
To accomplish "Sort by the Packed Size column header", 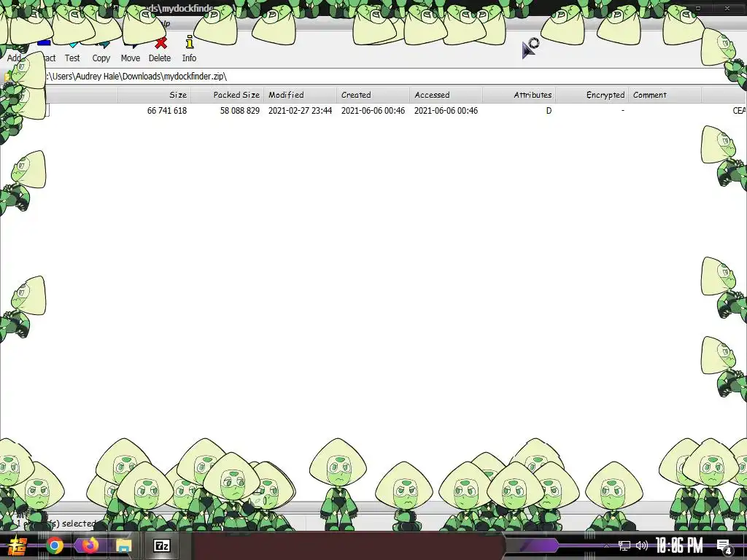I will pyautogui.click(x=228, y=95).
